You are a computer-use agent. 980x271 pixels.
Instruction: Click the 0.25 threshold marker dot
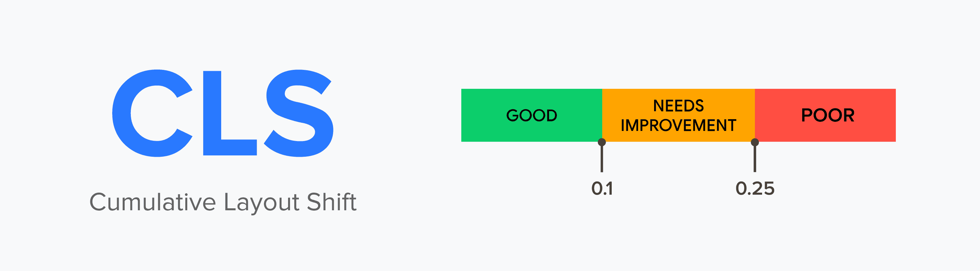(x=755, y=142)
